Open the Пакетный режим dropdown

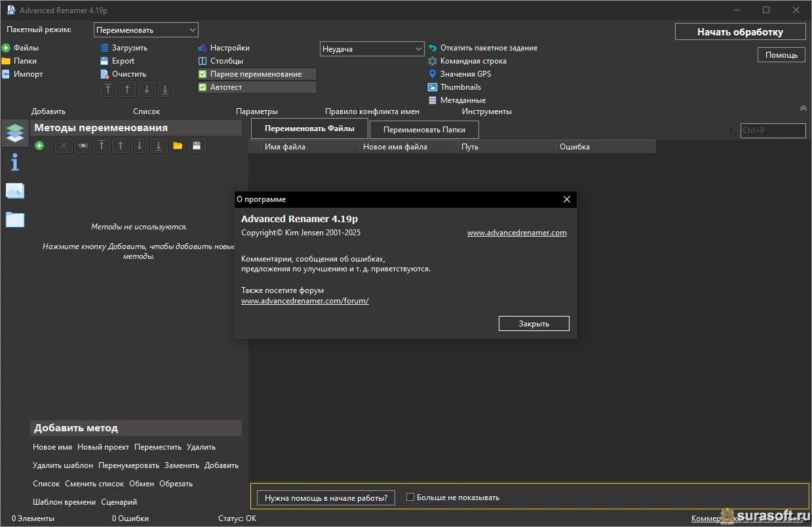point(146,30)
